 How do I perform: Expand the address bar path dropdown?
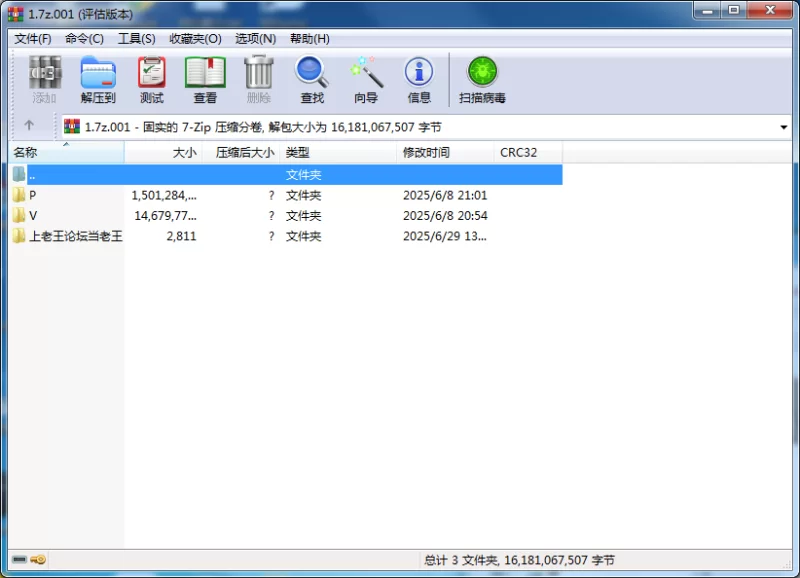click(x=784, y=127)
